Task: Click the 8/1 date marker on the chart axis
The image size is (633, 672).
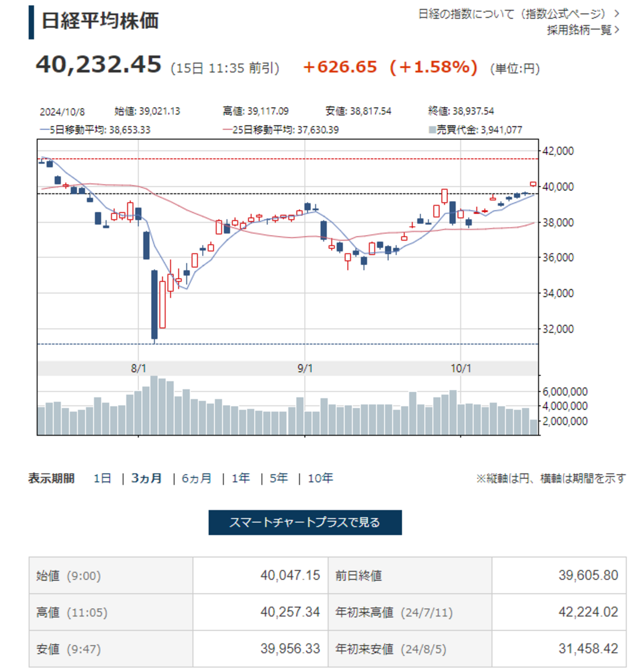Action: [139, 368]
